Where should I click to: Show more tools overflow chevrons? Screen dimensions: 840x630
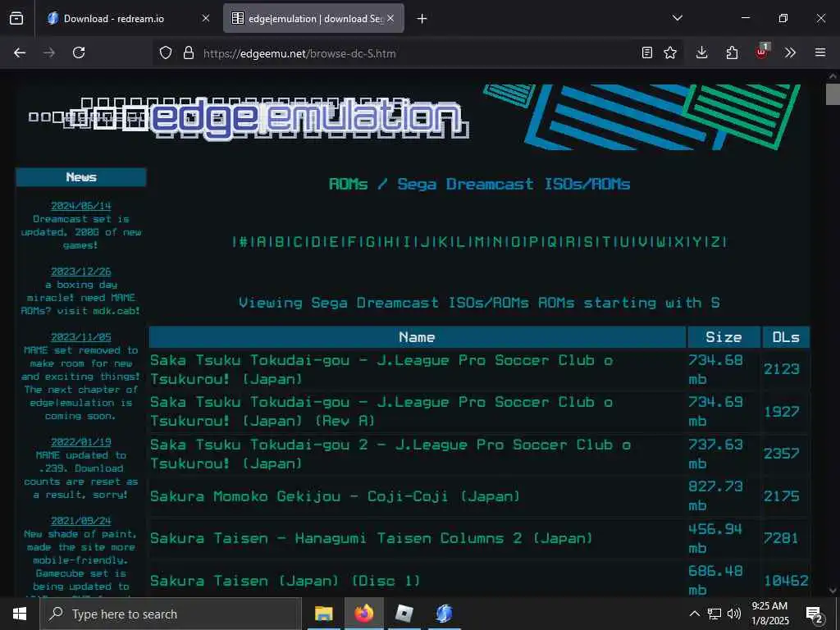pyautogui.click(x=790, y=53)
